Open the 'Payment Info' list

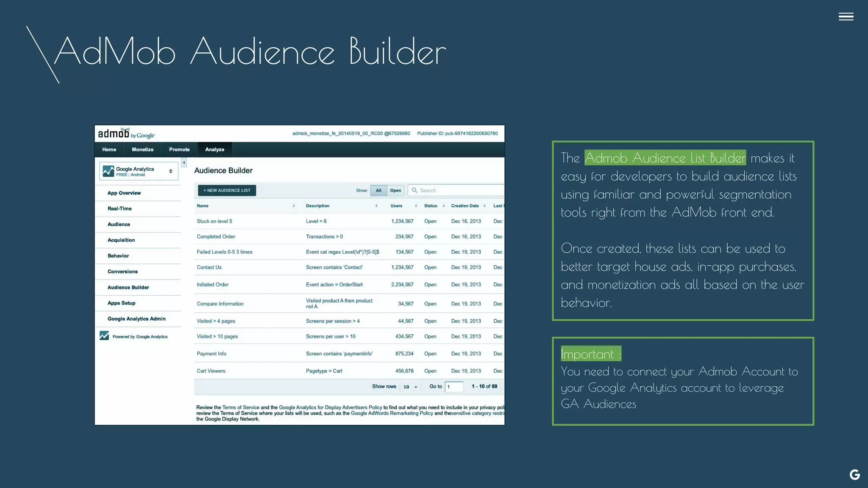click(x=211, y=354)
